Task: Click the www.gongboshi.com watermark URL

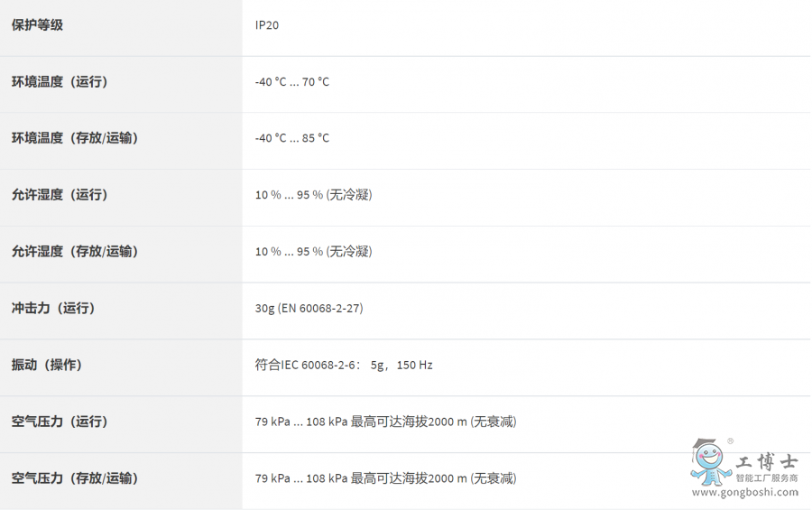Action: 744,493
